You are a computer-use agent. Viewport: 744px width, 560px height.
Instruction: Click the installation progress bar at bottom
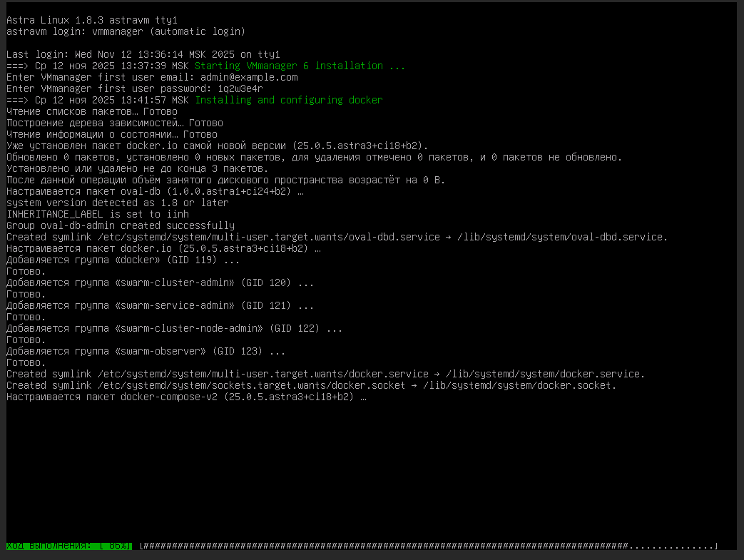point(428,546)
